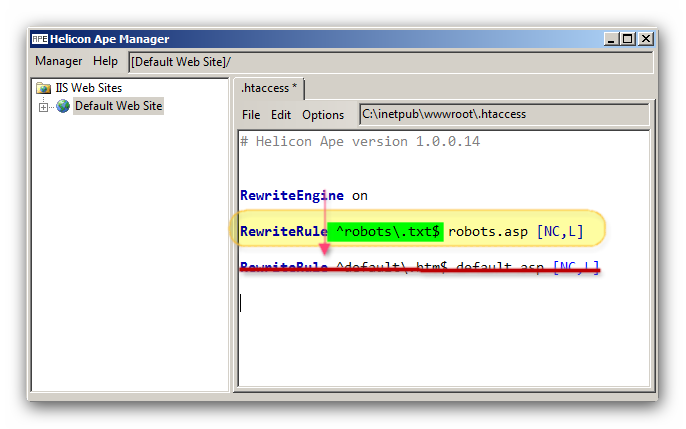Viewport: 686px width, 429px height.
Task: Open the Options menu
Action: [x=323, y=115]
